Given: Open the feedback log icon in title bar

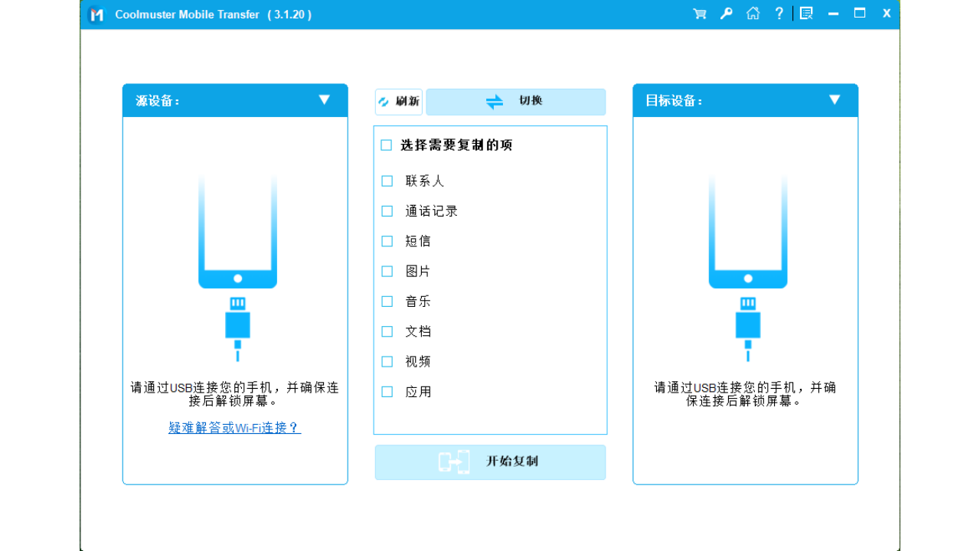Looking at the screenshot, I should (x=805, y=13).
